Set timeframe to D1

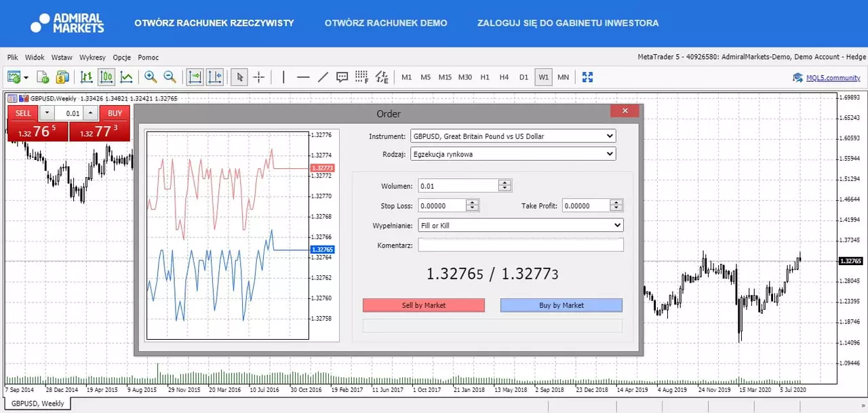524,77
